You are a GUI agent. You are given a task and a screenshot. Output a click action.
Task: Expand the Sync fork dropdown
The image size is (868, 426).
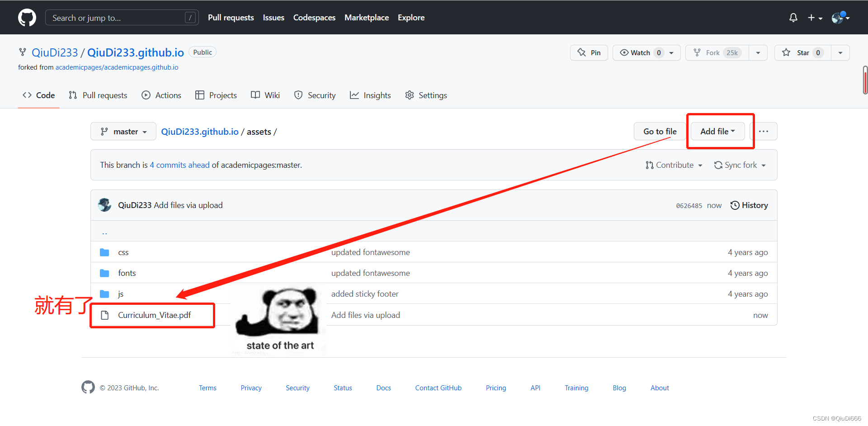tap(740, 165)
